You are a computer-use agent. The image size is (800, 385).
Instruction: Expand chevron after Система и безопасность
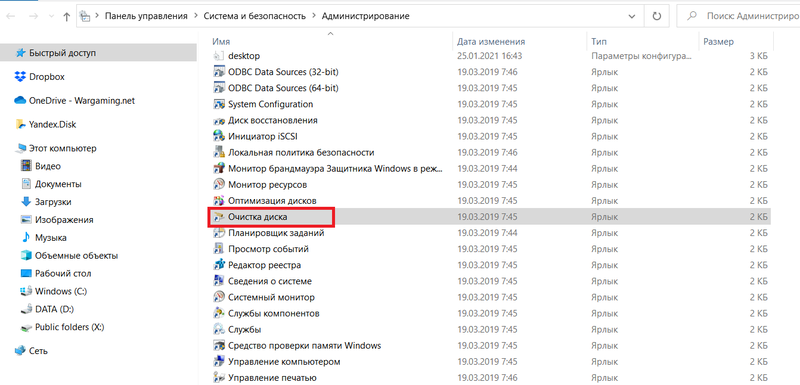[x=314, y=16]
